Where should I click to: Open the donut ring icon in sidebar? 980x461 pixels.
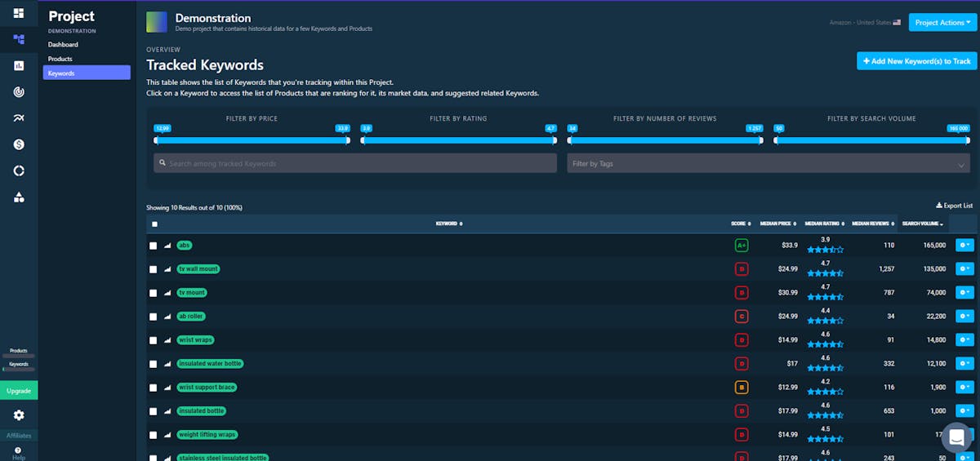(19, 171)
